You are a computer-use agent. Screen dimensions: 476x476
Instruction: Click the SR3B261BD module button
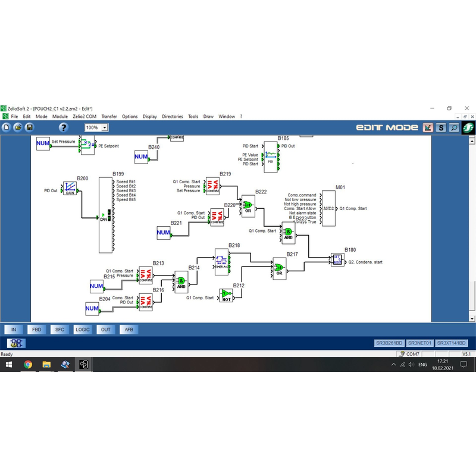tap(389, 343)
